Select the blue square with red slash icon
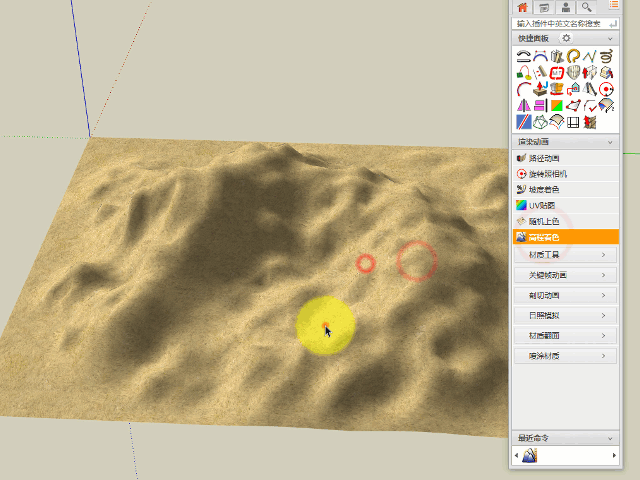This screenshot has width=640, height=480. [x=524, y=122]
